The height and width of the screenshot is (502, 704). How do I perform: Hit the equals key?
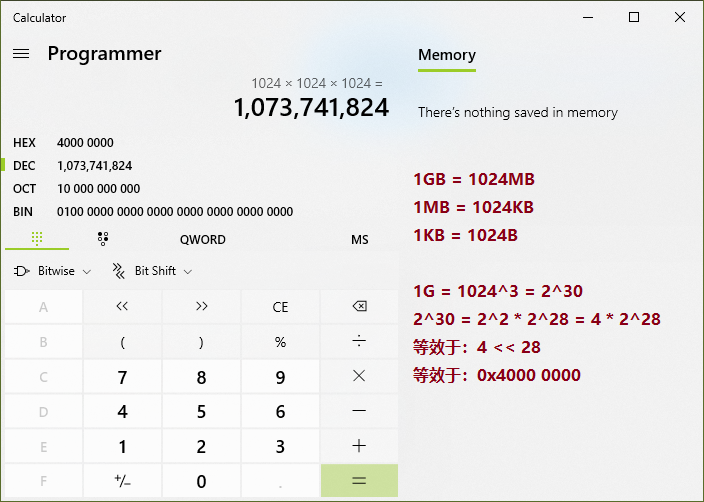pyautogui.click(x=359, y=480)
